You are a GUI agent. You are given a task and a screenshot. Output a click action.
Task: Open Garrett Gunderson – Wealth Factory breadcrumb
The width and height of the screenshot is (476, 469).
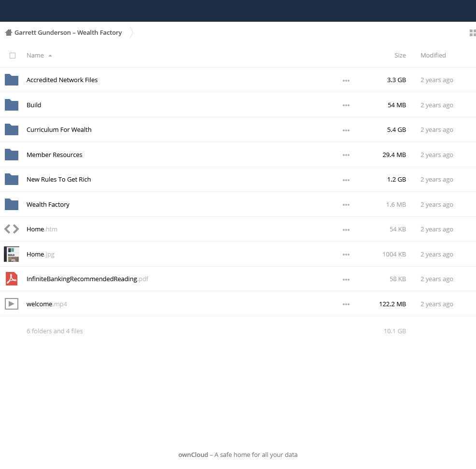pos(68,32)
